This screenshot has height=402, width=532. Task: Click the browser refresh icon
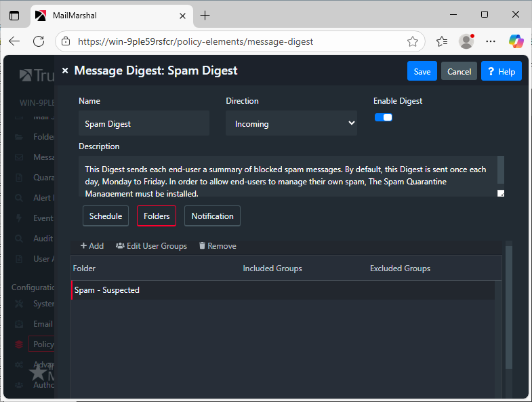[x=39, y=41]
